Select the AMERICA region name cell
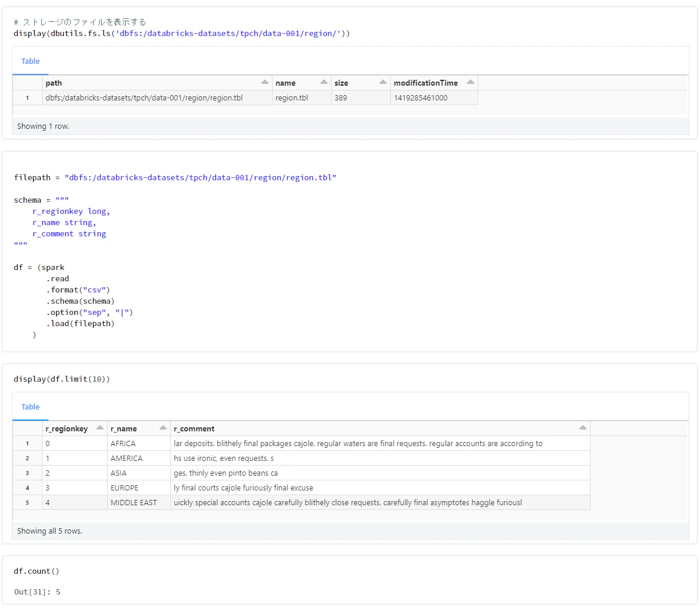Viewport: 700px width, 611px height. click(139, 459)
